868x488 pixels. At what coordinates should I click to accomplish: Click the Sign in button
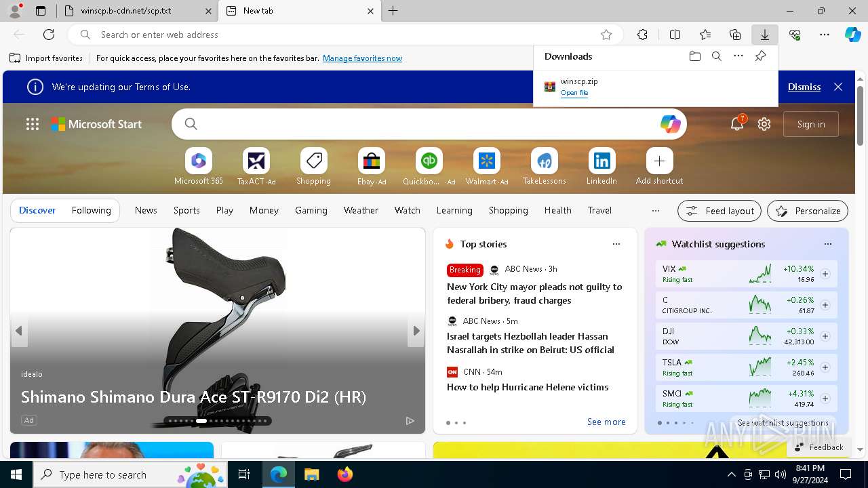coord(811,124)
